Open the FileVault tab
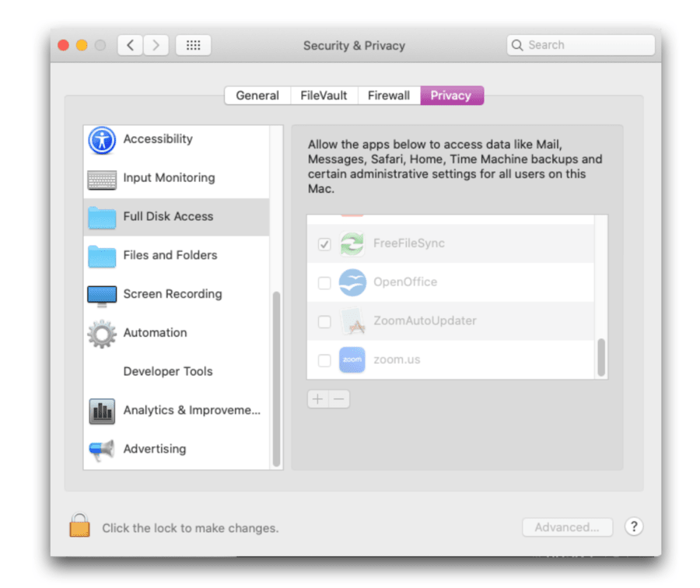700x588 pixels. pos(324,95)
